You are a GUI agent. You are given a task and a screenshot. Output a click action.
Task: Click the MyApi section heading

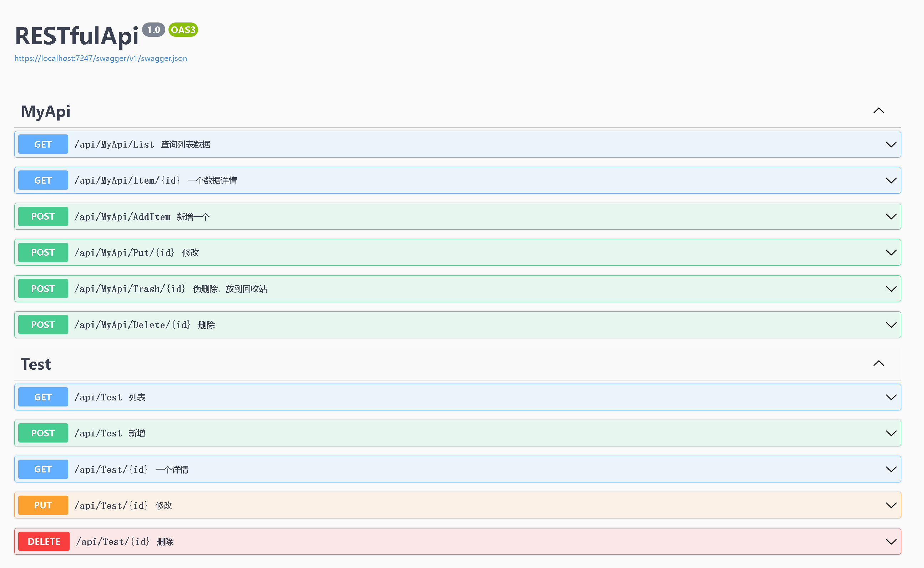[x=45, y=112]
